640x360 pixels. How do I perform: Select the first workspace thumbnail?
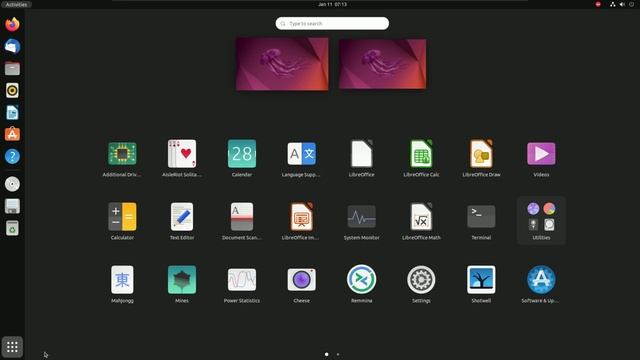click(282, 64)
